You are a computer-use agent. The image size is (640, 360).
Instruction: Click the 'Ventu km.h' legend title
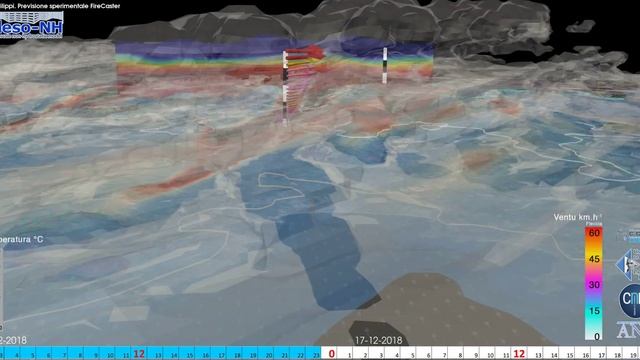[578, 217]
